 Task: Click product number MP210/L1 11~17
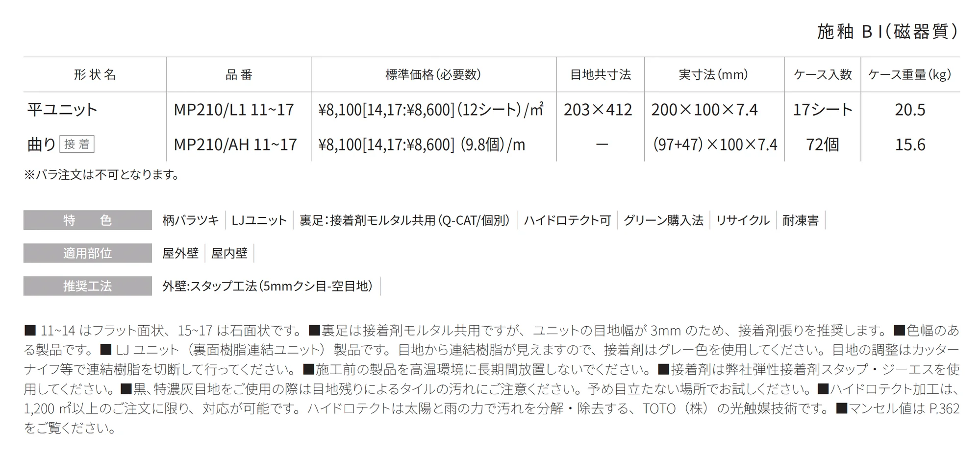point(234,109)
